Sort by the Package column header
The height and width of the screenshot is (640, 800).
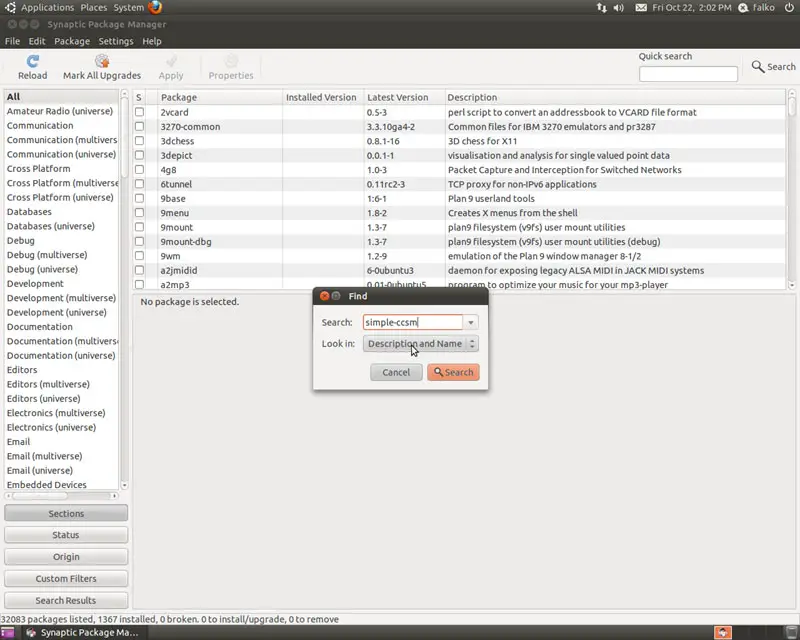coord(219,97)
